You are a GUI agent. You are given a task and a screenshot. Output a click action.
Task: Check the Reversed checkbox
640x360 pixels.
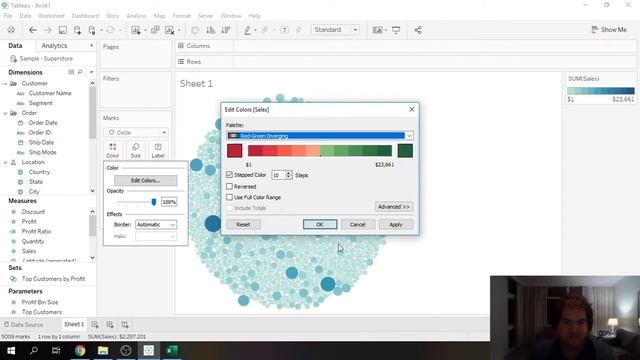[229, 186]
